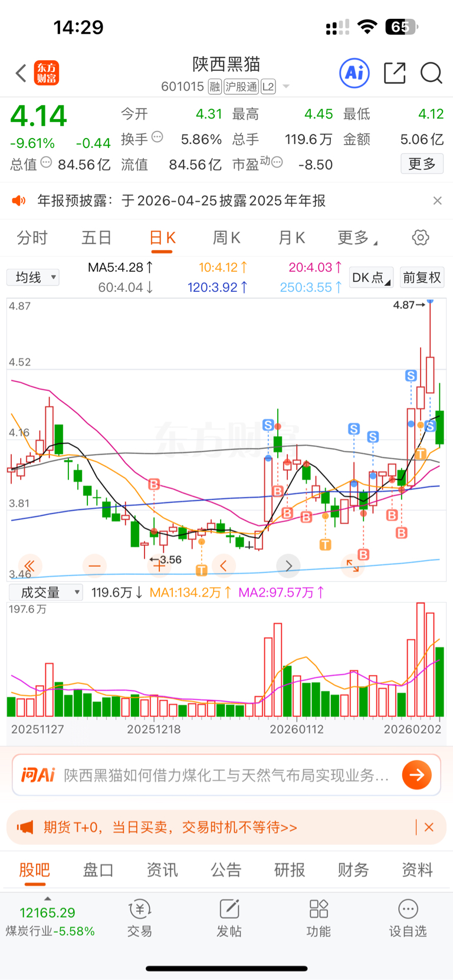Tap the MA5:4.28 moving average label
Viewport: 453px width, 980px height.
120,267
